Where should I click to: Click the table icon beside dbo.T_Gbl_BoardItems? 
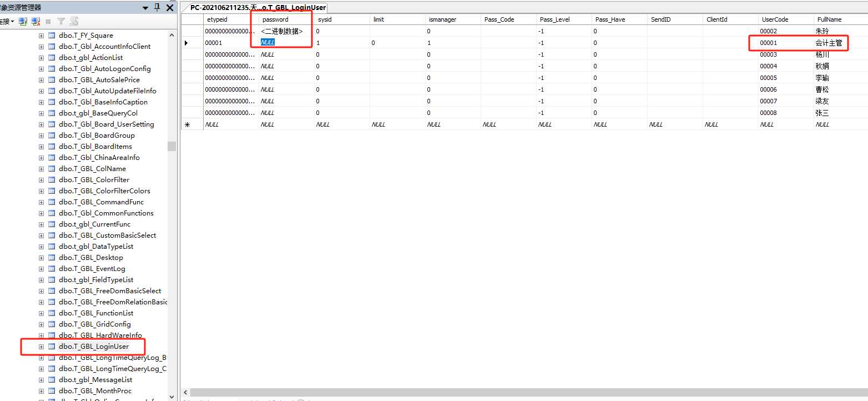[52, 147]
